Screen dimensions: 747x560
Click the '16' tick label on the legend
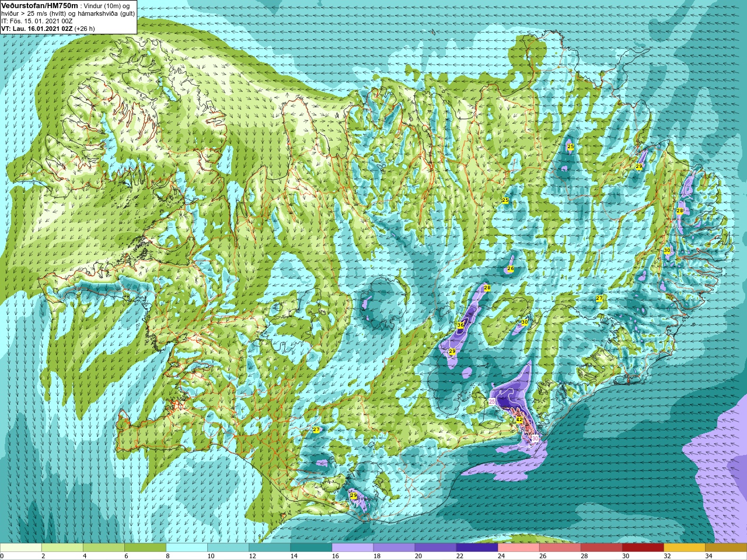pyautogui.click(x=335, y=556)
